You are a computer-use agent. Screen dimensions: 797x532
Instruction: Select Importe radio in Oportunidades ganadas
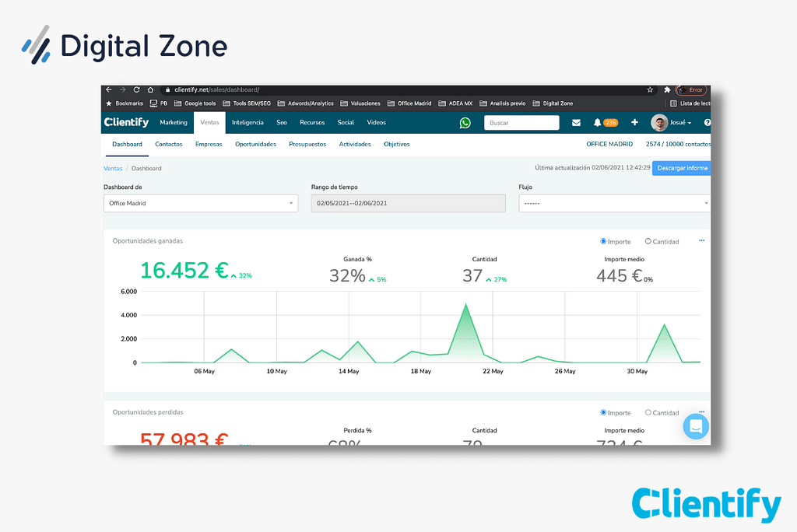604,242
